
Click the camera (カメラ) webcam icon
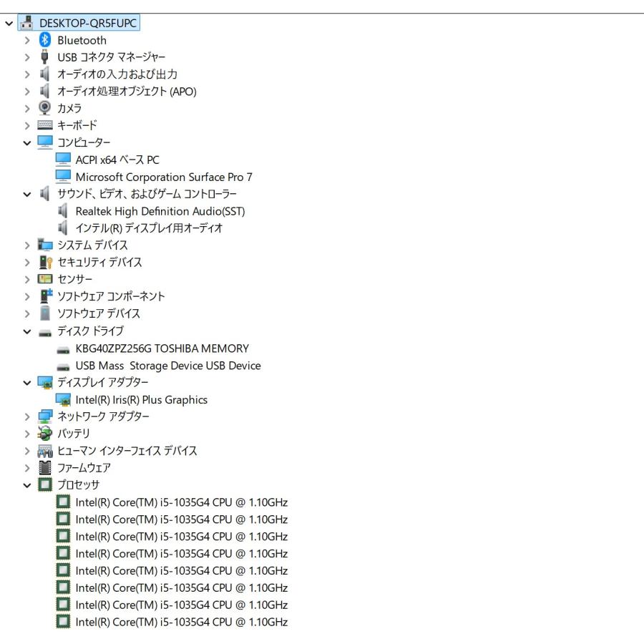click(x=45, y=108)
